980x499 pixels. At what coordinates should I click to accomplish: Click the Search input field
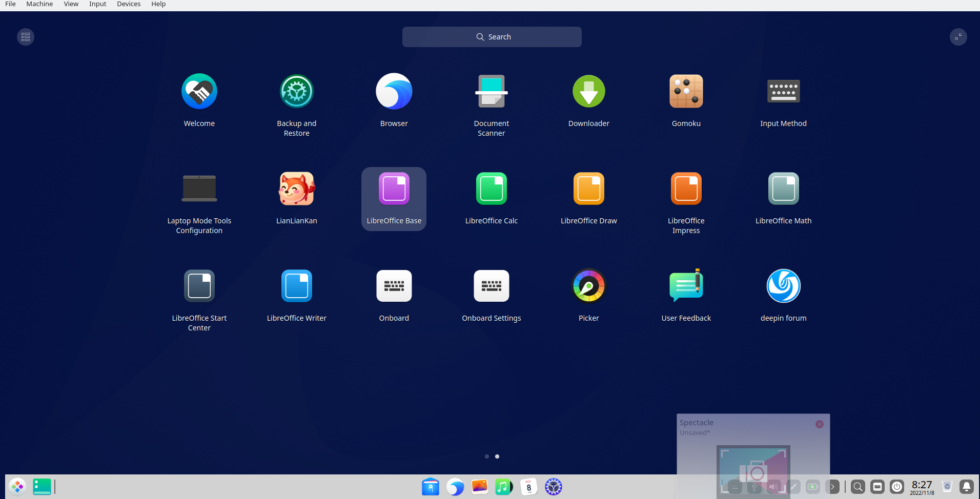492,36
